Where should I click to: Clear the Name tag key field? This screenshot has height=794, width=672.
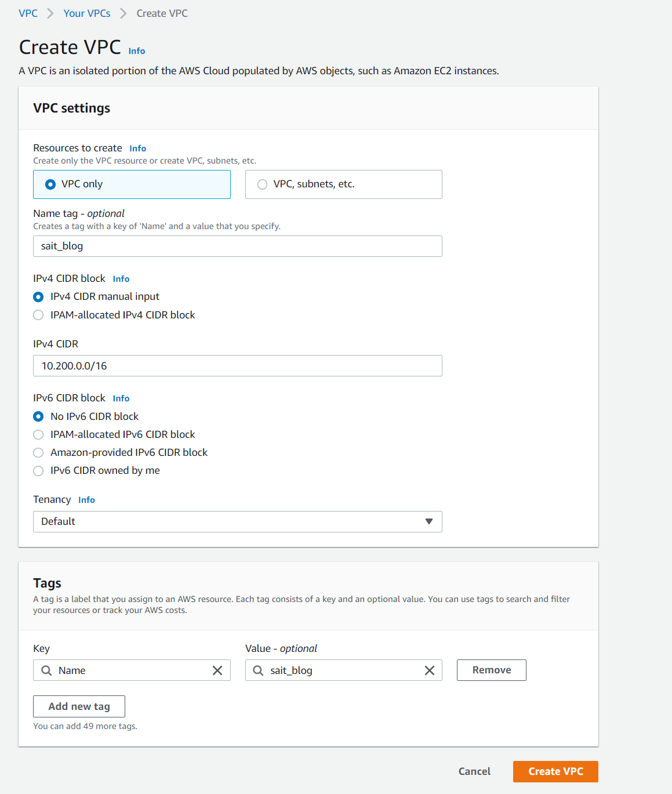217,670
